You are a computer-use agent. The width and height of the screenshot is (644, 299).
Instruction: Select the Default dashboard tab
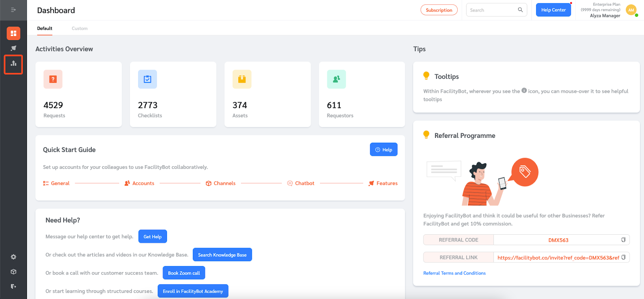pos(45,29)
